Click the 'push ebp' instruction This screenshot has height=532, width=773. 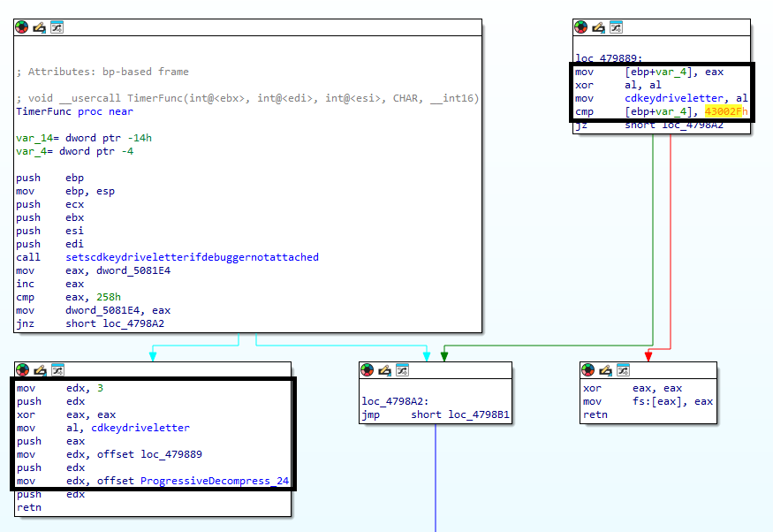tap(49, 178)
